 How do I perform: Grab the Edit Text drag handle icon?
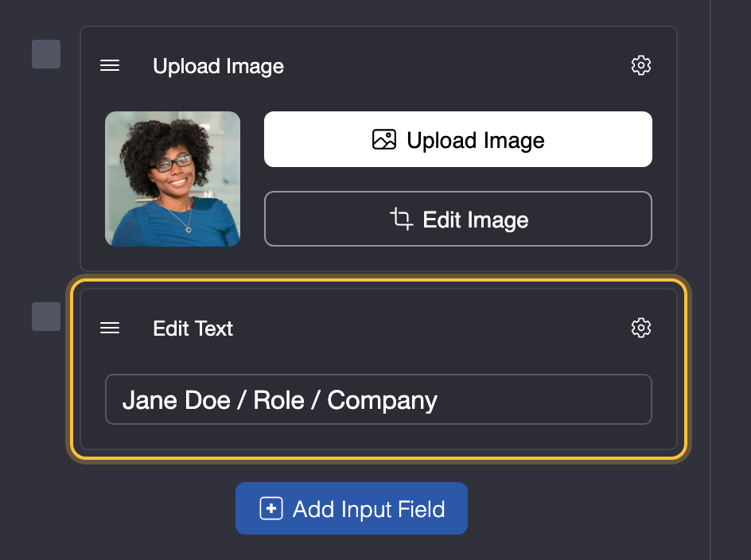110,329
